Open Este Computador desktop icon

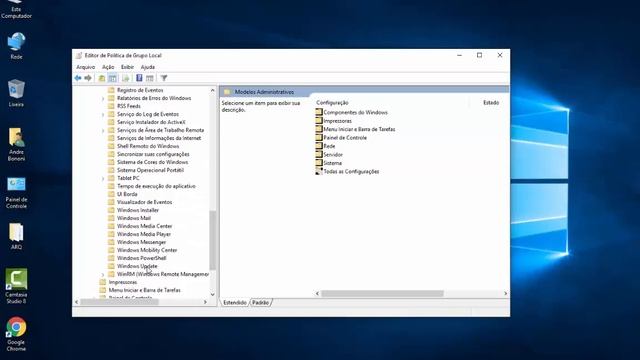pyautogui.click(x=16, y=9)
